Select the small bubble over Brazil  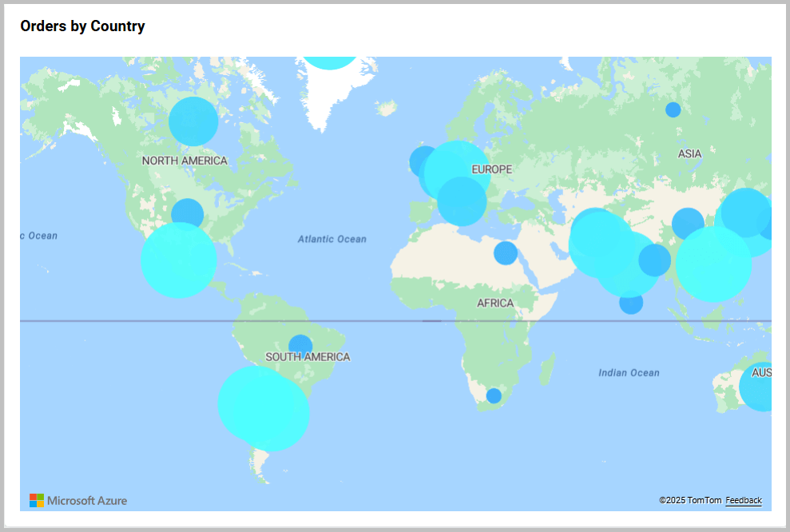pyautogui.click(x=300, y=345)
